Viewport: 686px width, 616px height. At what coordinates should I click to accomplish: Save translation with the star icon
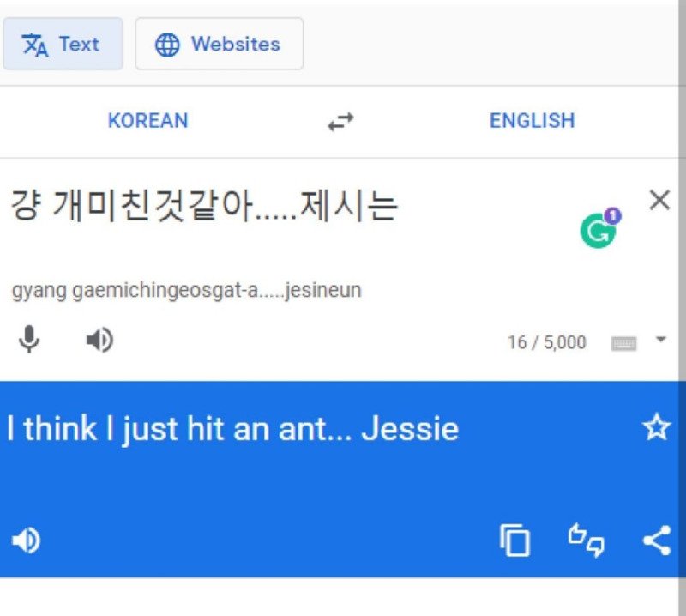656,427
